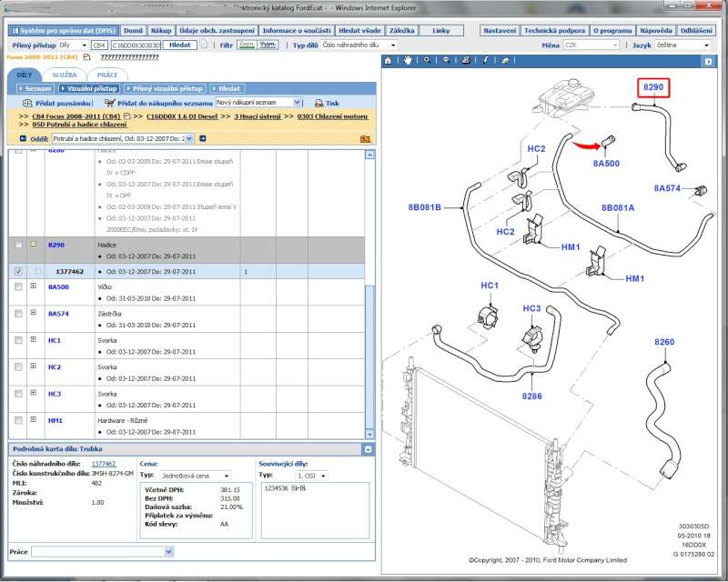The image size is (728, 582).
Task: Click the Hledat button next to the code field
Action: [x=180, y=45]
